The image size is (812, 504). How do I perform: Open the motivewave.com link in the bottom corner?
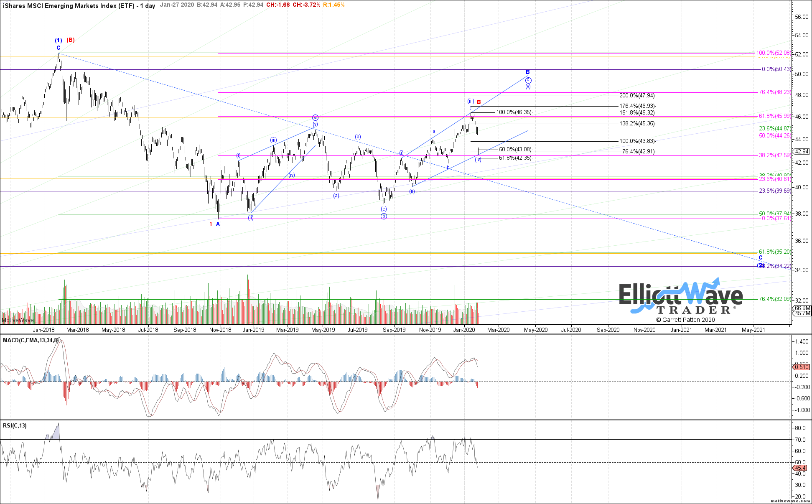click(790, 501)
